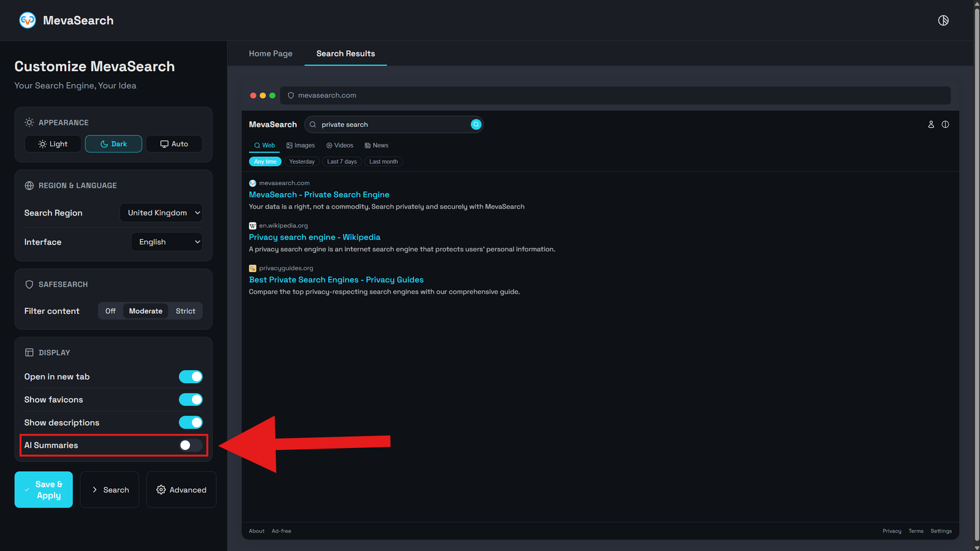The width and height of the screenshot is (980, 551).
Task: Open the Interface language dropdown
Action: [x=167, y=242]
